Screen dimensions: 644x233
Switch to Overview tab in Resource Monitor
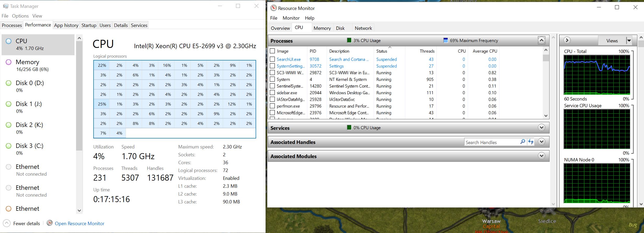pos(280,28)
